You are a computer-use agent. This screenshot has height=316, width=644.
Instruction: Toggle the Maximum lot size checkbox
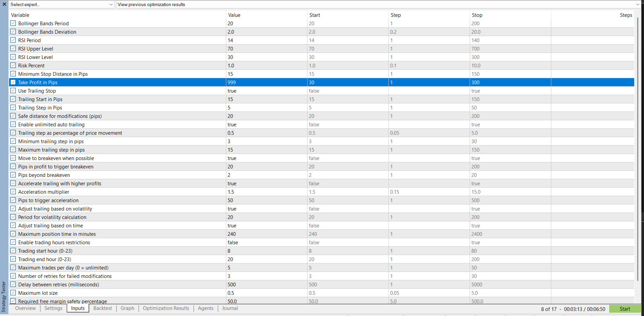coord(13,293)
